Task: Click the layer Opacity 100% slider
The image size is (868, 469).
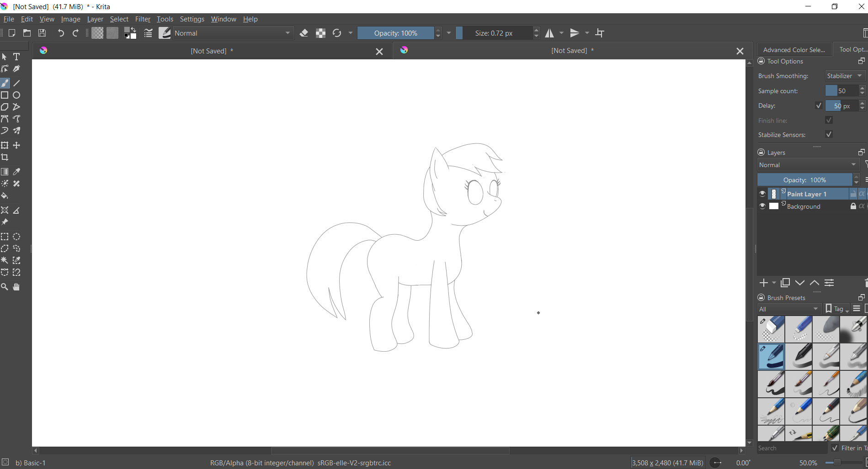Action: click(x=804, y=180)
